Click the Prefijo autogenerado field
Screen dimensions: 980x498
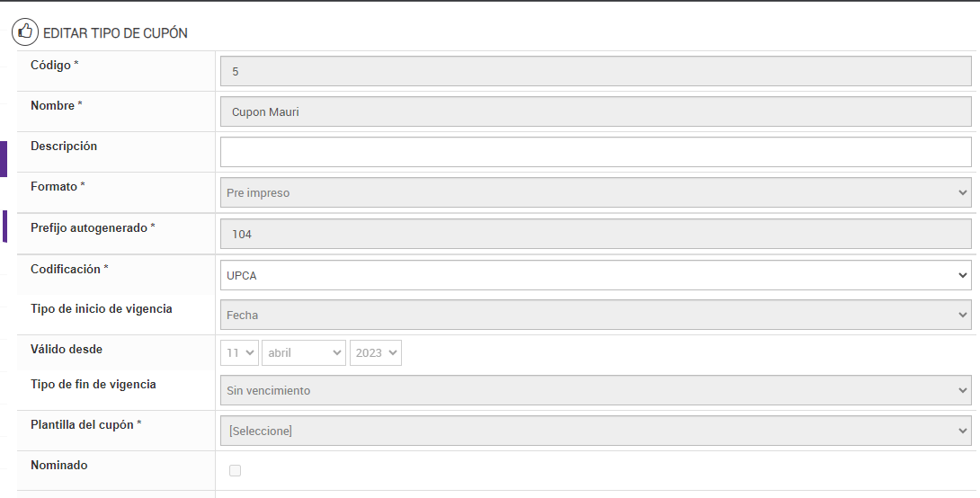(x=595, y=234)
